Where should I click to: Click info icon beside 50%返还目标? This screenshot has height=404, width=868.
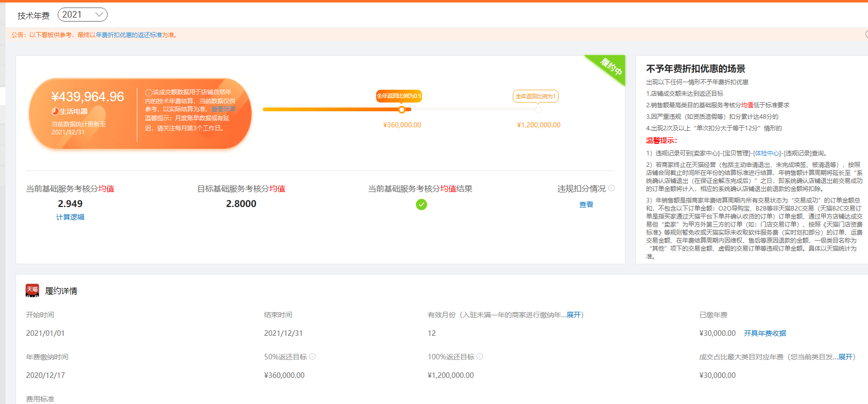point(312,356)
